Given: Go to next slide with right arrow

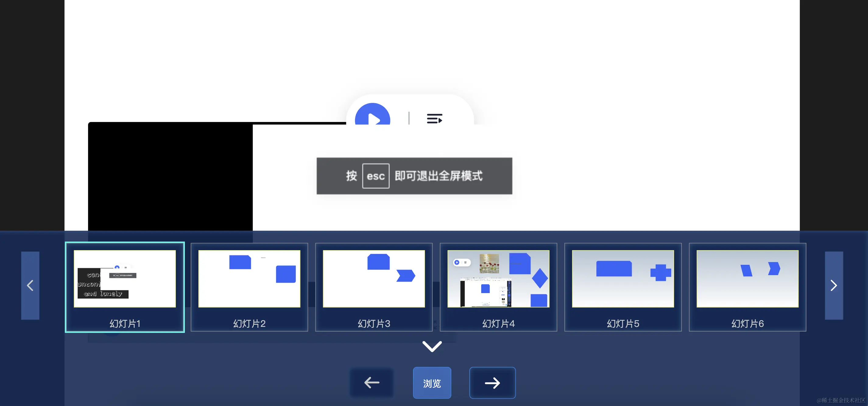Looking at the screenshot, I should [x=492, y=383].
